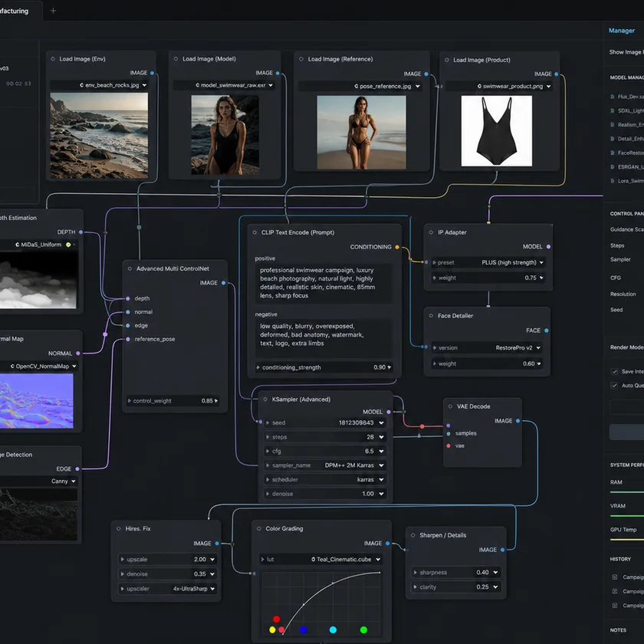Click the sharpness 0.40 value
644x644 pixels.
(482, 572)
